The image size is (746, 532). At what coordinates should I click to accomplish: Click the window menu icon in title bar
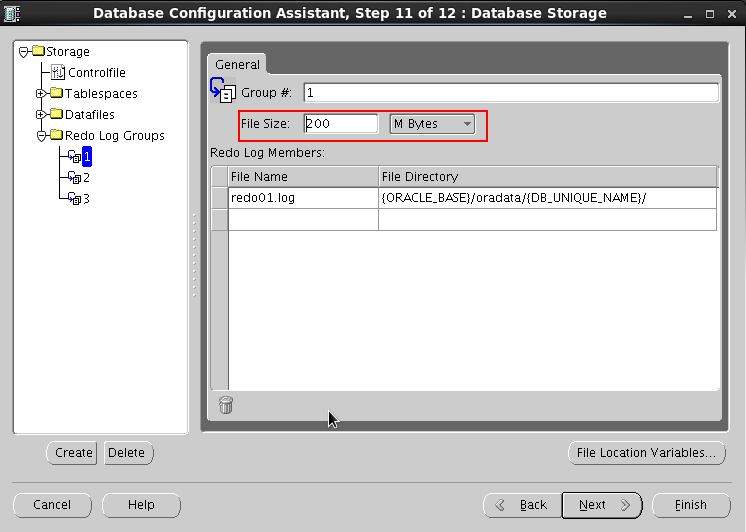(13, 13)
